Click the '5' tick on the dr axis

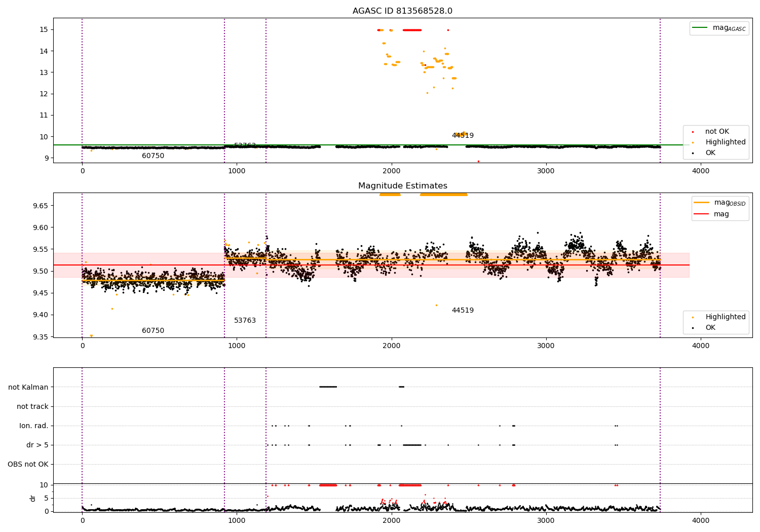pyautogui.click(x=47, y=499)
